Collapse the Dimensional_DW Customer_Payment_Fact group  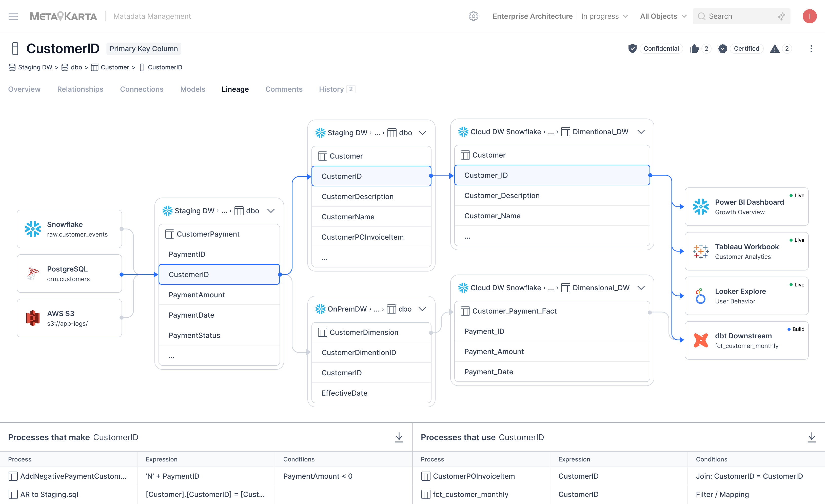pyautogui.click(x=641, y=288)
